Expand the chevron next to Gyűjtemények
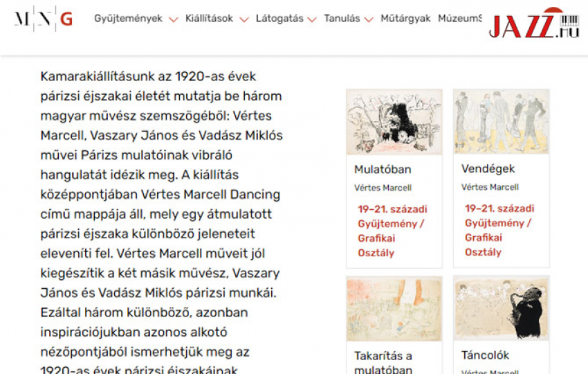Screen dimensions: 588x374 pos(173,19)
